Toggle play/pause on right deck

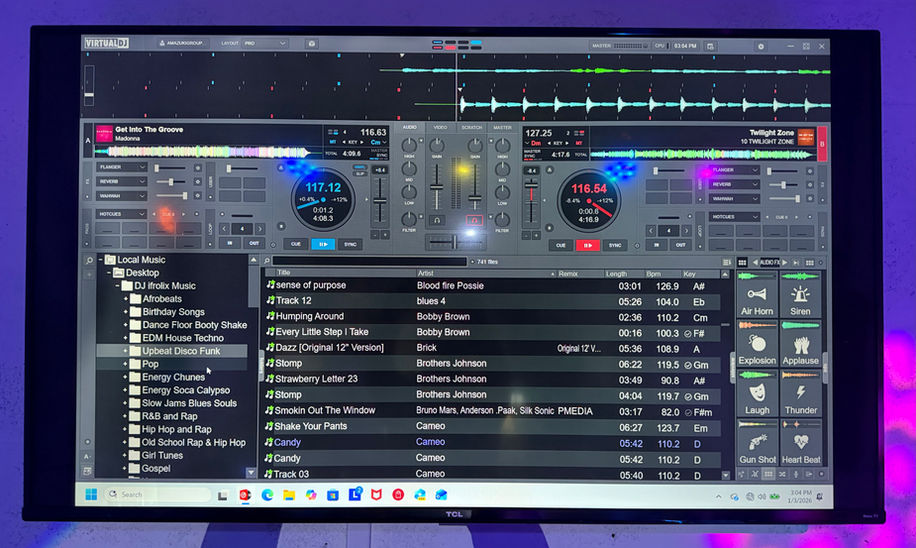click(588, 245)
